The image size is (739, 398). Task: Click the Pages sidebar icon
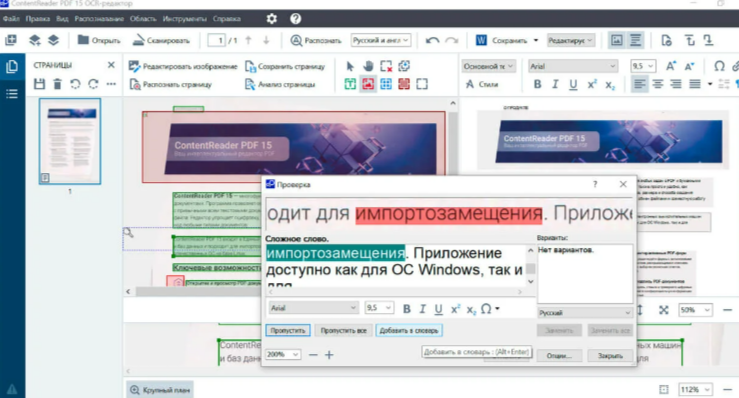12,66
